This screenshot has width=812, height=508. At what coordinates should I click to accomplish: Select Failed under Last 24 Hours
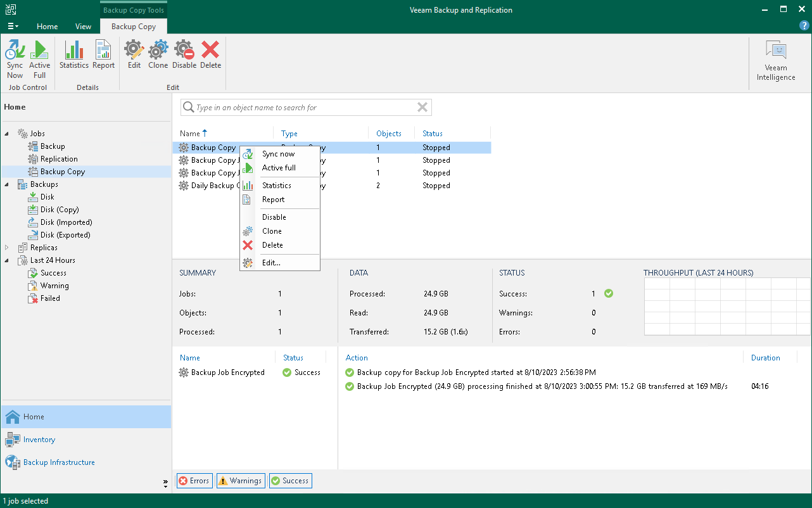50,298
